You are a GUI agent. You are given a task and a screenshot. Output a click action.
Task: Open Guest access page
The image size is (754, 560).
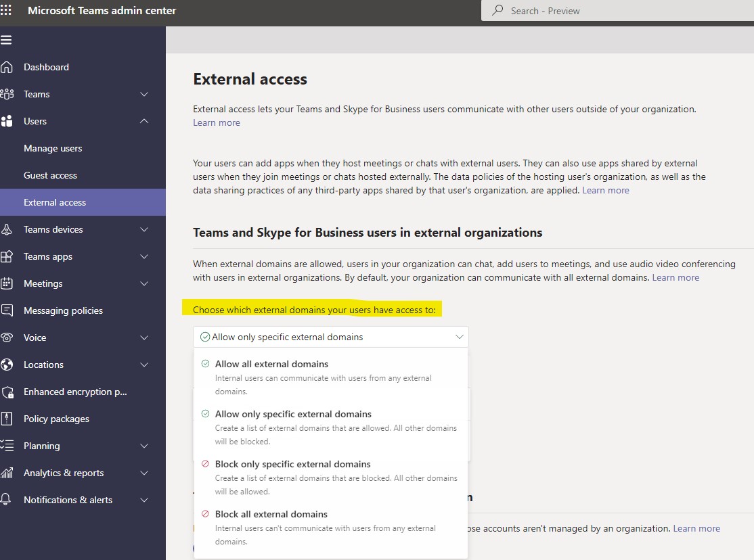coord(83,175)
